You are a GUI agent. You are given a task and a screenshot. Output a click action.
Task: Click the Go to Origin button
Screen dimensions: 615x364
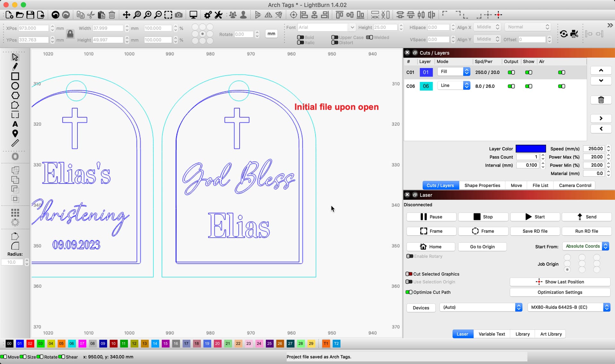pyautogui.click(x=482, y=247)
